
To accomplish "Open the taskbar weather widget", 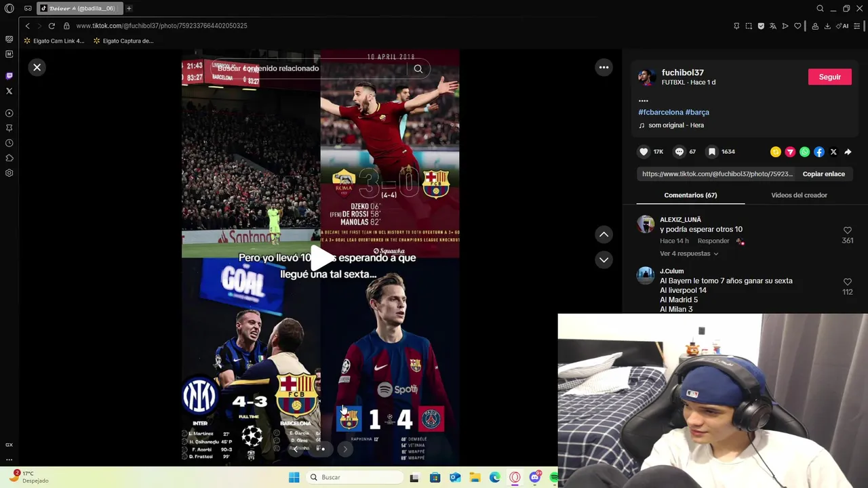I will click(31, 477).
